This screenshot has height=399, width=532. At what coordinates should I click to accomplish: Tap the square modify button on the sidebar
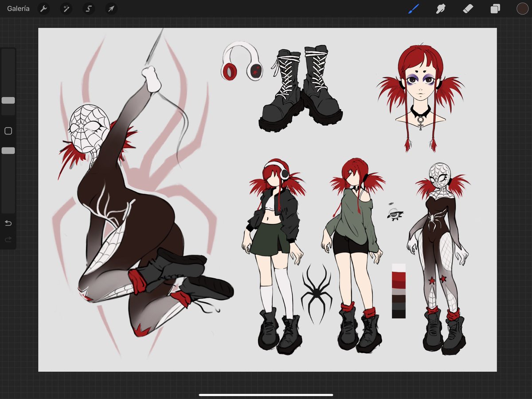click(x=8, y=131)
